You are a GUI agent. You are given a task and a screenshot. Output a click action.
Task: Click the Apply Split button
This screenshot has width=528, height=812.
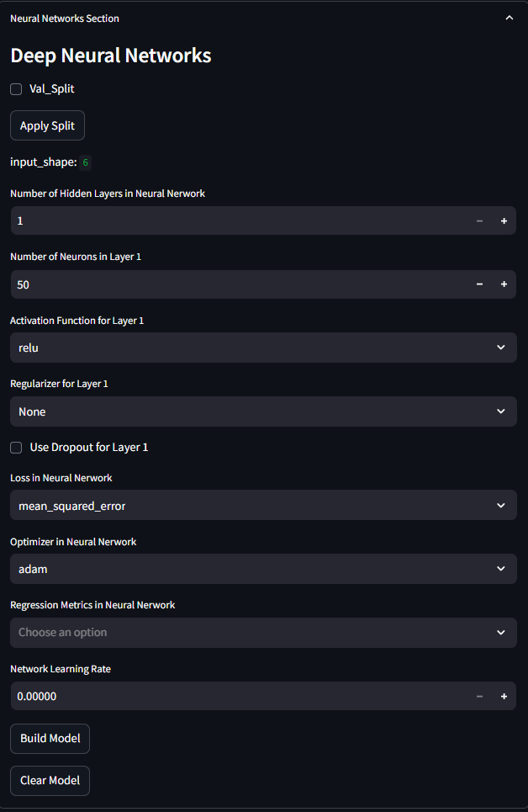[x=47, y=125]
